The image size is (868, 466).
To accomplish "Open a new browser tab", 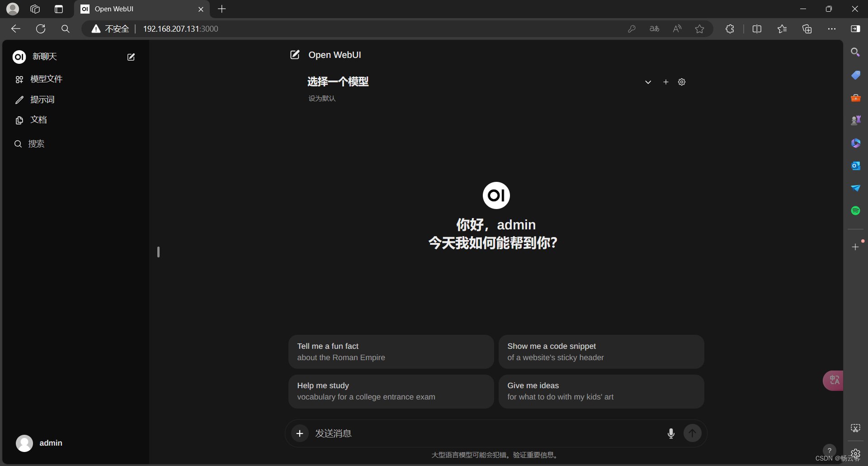I will click(222, 9).
